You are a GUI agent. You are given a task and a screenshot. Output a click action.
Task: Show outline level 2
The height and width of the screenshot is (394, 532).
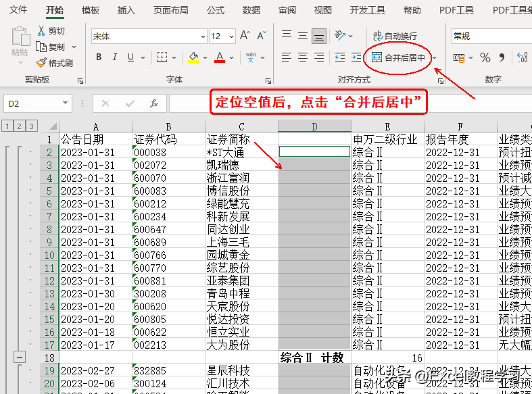click(x=20, y=126)
